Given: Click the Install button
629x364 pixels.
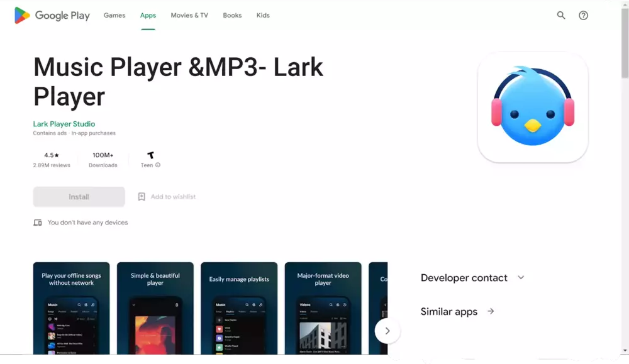Looking at the screenshot, I should click(79, 196).
